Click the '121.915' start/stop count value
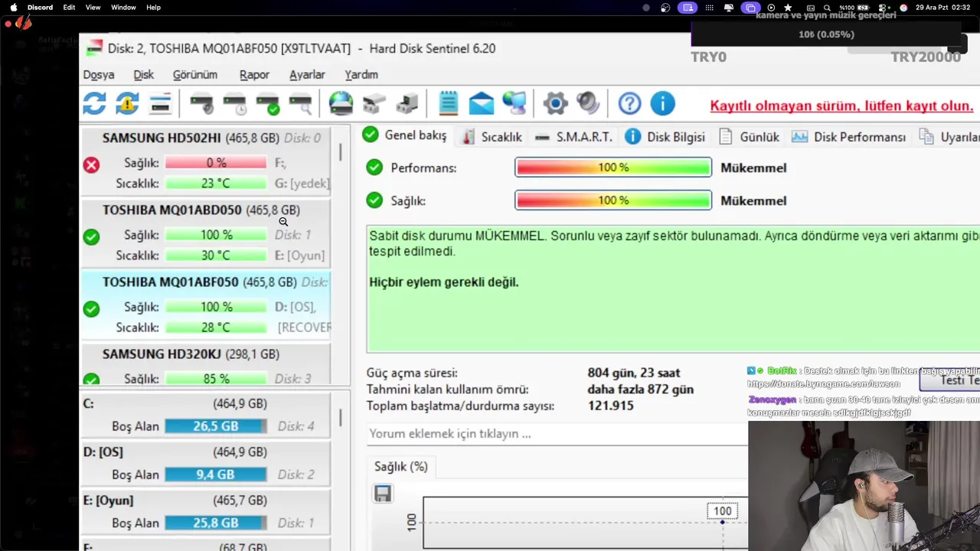 (610, 406)
